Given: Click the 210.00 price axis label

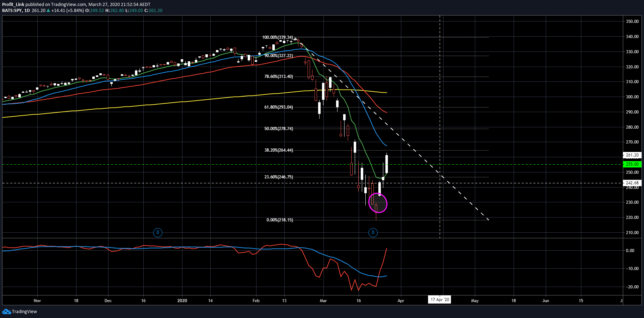Looking at the screenshot, I should click(x=632, y=233).
